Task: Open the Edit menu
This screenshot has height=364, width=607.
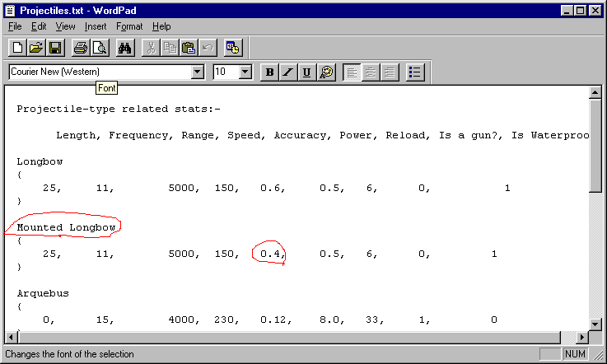Action: [x=39, y=26]
